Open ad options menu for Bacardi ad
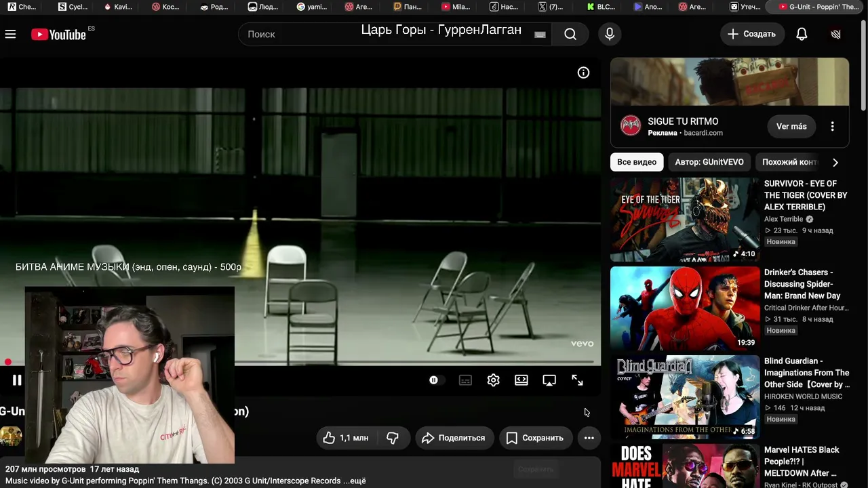 832,126
